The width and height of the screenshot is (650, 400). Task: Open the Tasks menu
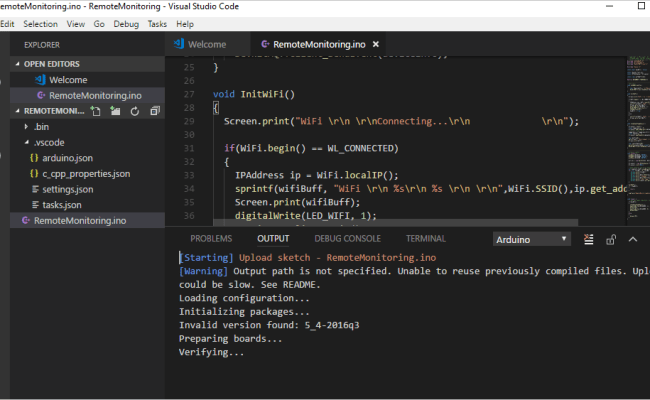point(157,24)
